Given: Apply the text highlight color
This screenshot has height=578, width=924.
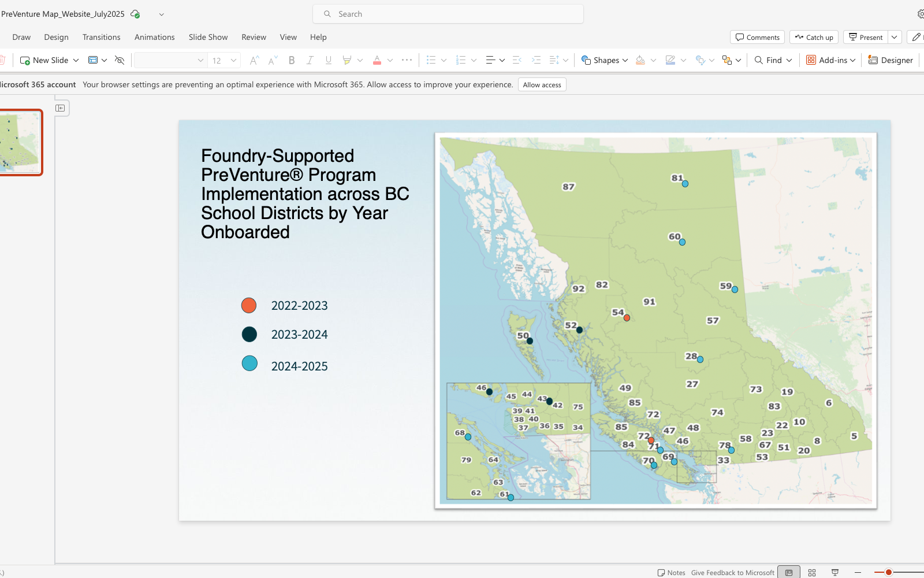Looking at the screenshot, I should [346, 60].
